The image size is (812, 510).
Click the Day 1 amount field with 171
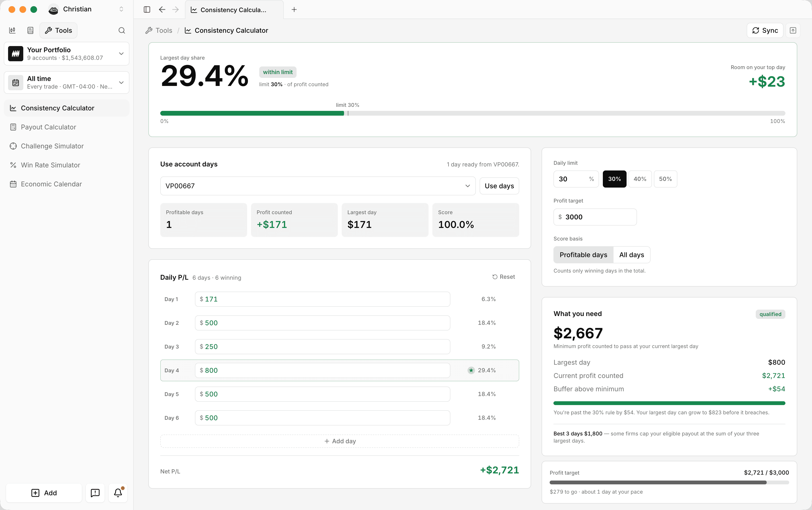tap(322, 299)
